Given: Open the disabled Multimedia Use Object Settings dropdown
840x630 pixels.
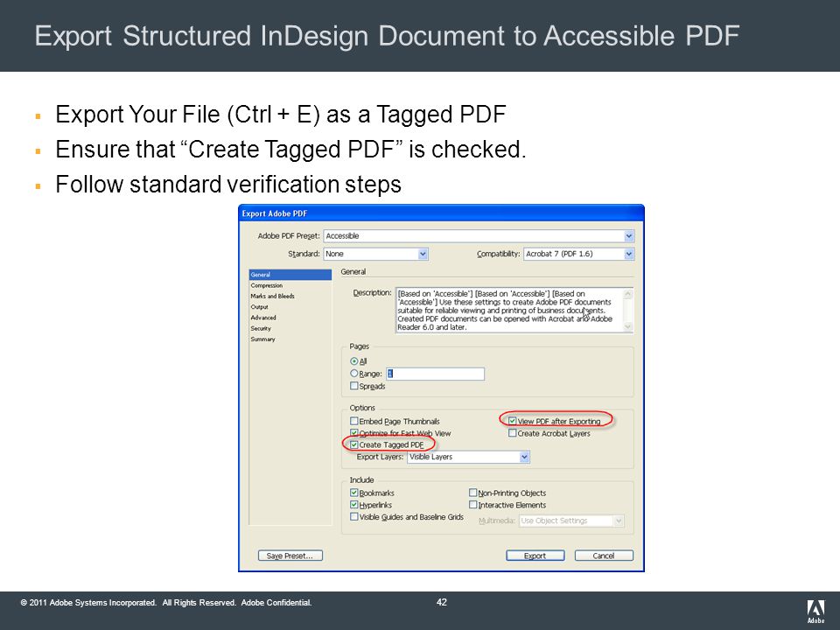Looking at the screenshot, I should click(x=571, y=521).
